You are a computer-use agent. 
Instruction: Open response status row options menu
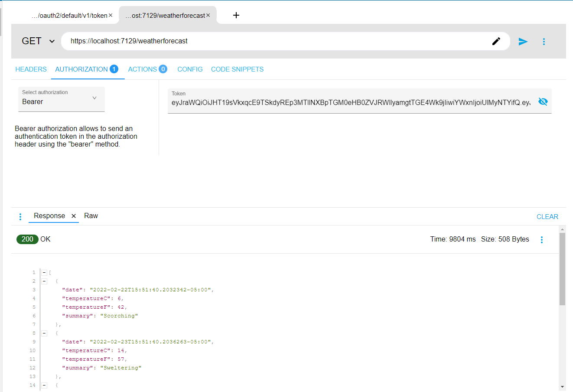(x=541, y=240)
